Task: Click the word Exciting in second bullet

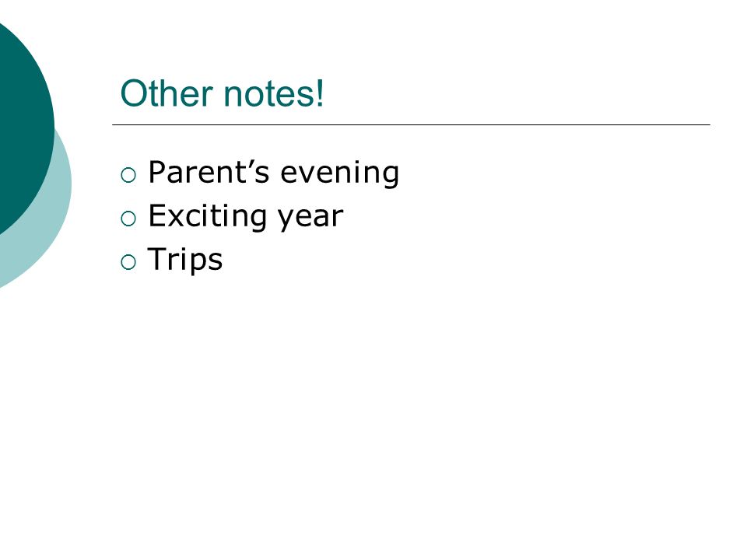Action: [x=207, y=217]
